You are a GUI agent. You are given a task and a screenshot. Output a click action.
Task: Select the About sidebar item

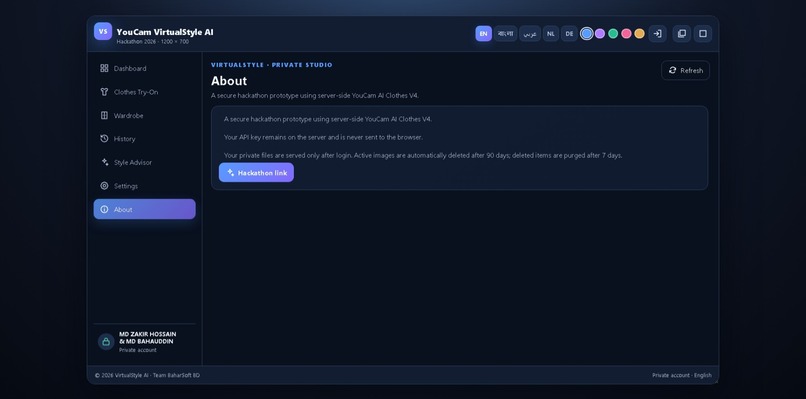pos(144,209)
